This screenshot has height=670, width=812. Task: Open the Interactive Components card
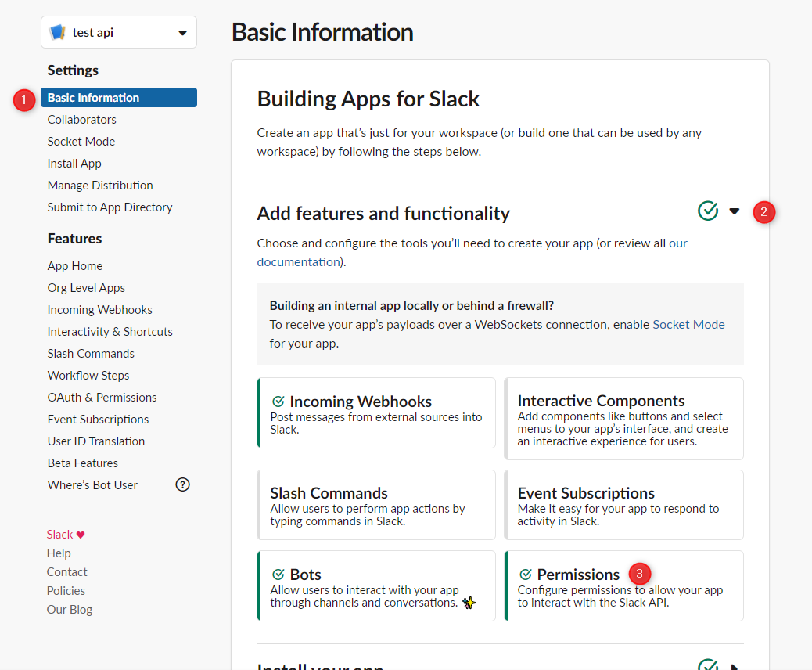tap(624, 419)
